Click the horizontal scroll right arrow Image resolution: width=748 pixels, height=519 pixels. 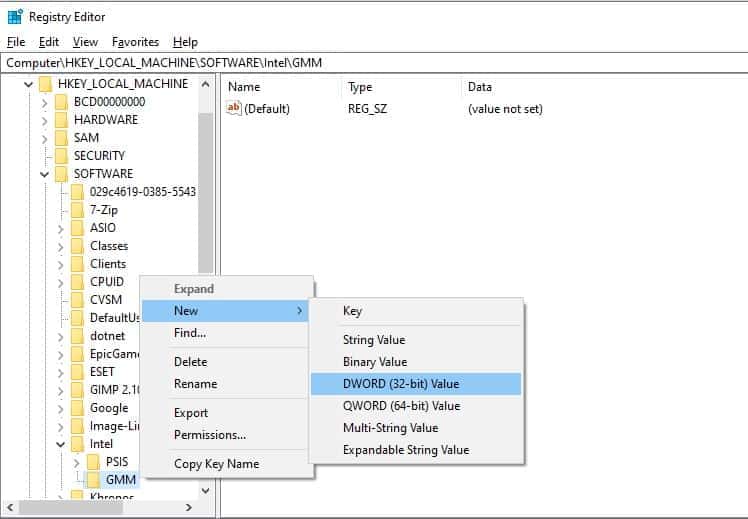click(189, 508)
